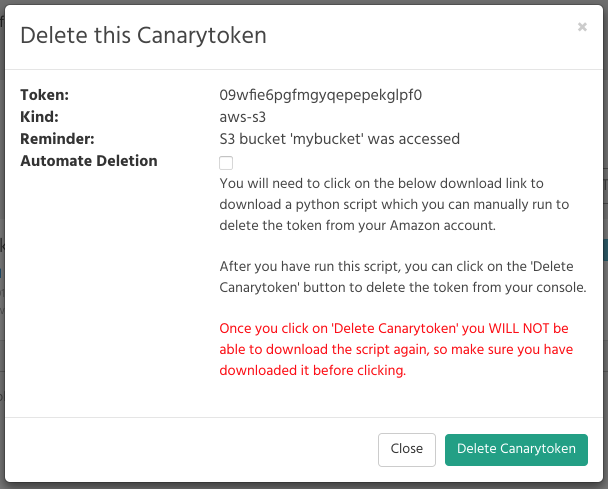Click the Automate Deletion label

click(x=89, y=161)
